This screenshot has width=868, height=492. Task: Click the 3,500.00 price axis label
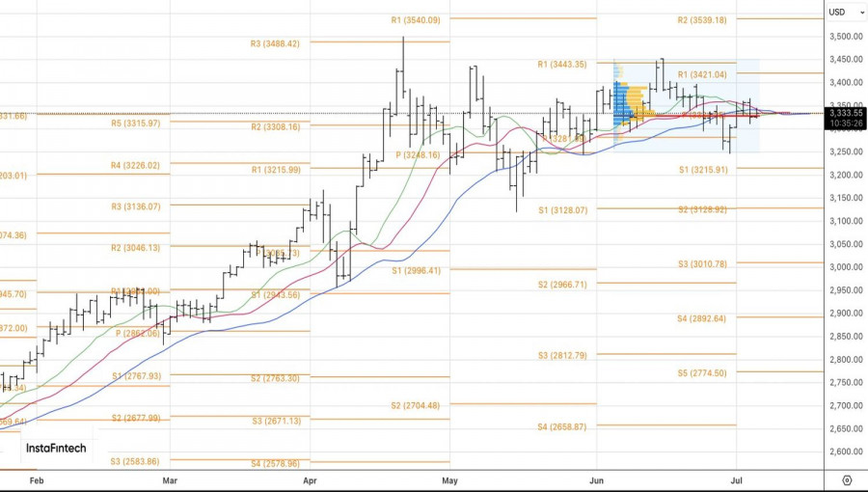click(846, 37)
